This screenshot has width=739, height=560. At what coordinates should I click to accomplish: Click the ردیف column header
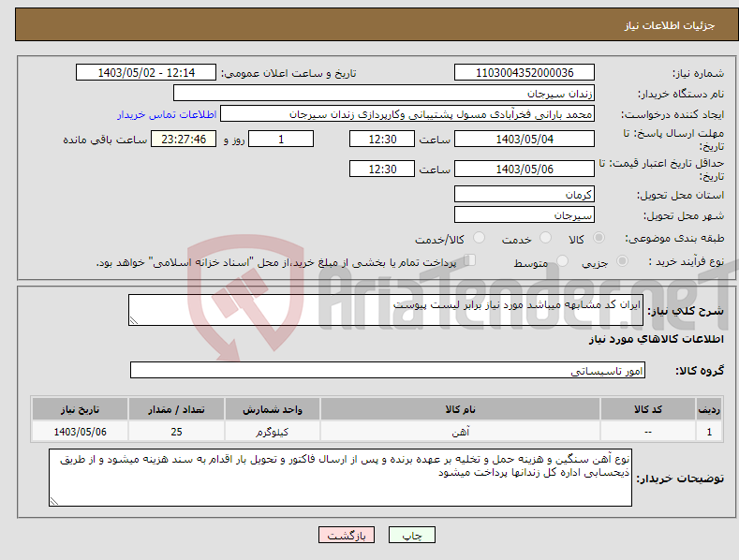(709, 409)
